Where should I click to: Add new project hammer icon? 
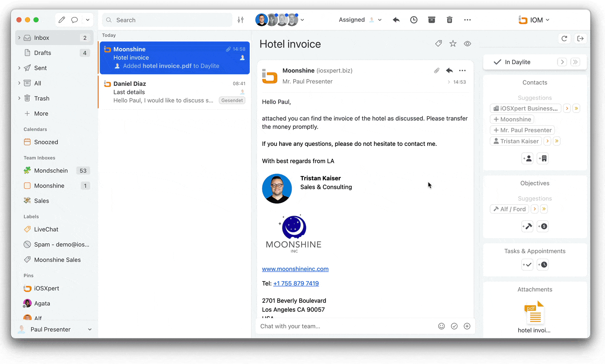click(x=528, y=226)
